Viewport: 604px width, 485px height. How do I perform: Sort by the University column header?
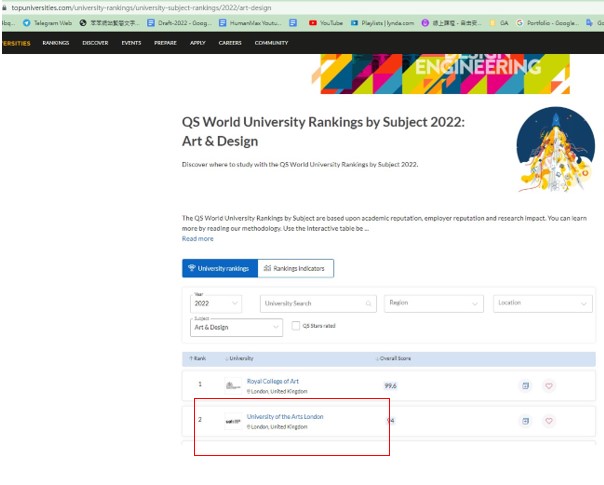pos(239,358)
